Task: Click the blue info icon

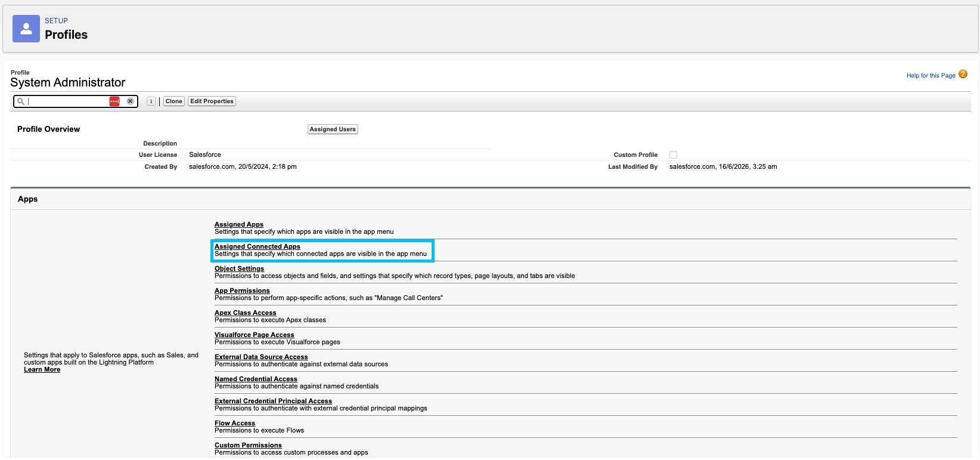Action: 151,101
